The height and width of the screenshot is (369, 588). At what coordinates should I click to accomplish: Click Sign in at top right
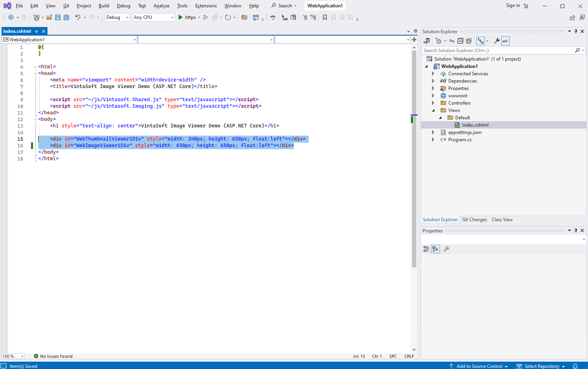point(513,5)
